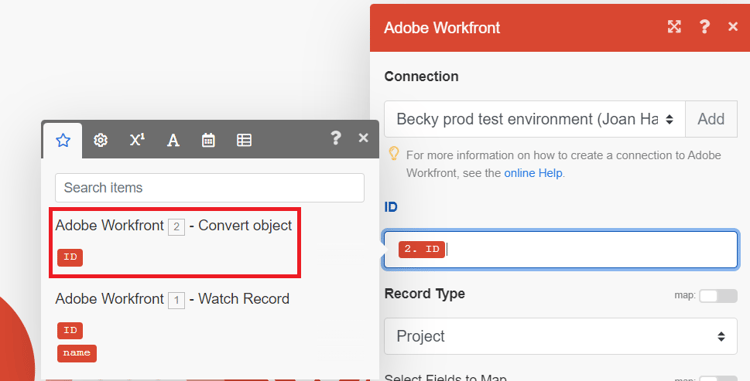This screenshot has width=750, height=381.
Task: Select the name pill under Watch Record
Action: [x=77, y=353]
